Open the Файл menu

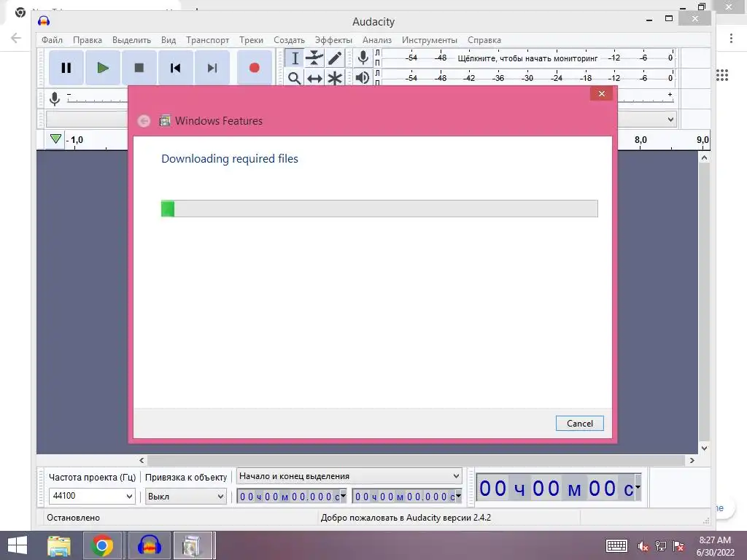(52, 40)
